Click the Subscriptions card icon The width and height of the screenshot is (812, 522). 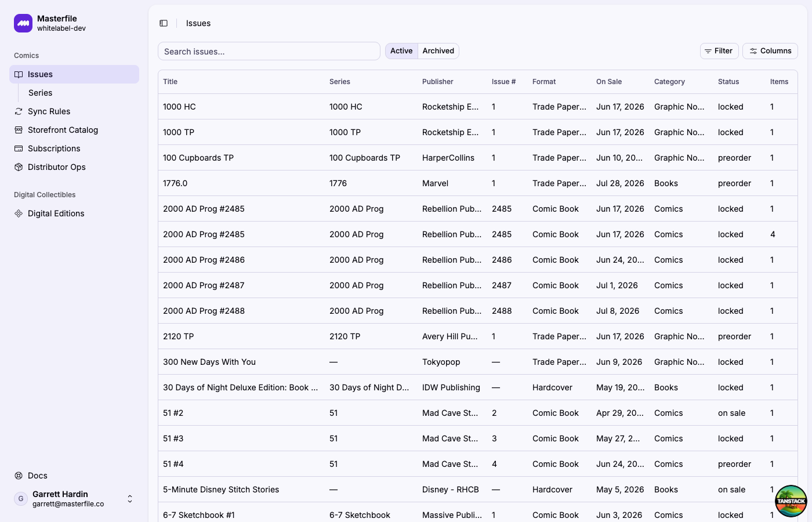(x=19, y=148)
